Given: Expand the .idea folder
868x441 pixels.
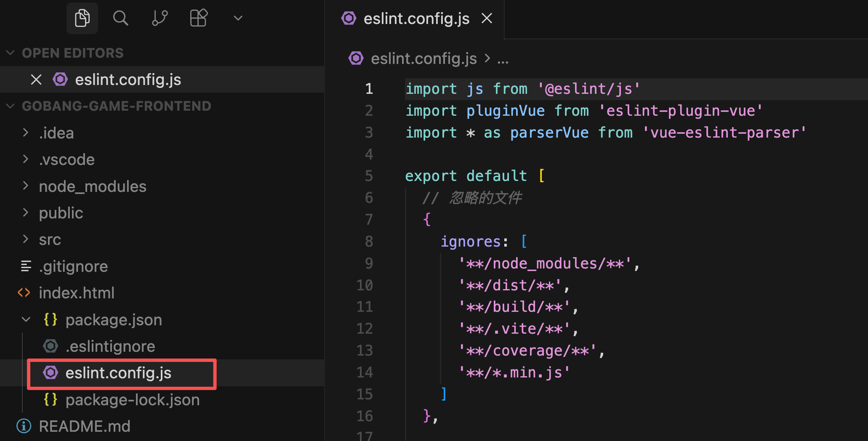Looking at the screenshot, I should [x=26, y=133].
